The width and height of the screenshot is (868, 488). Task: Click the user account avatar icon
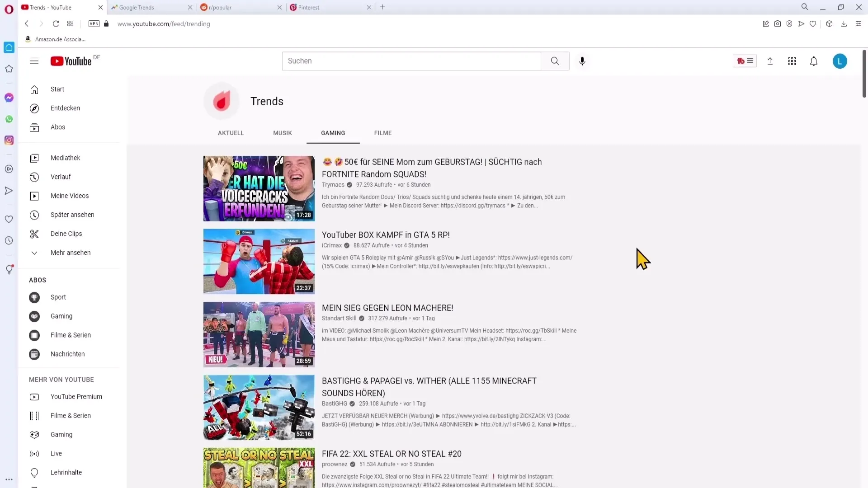tap(840, 61)
